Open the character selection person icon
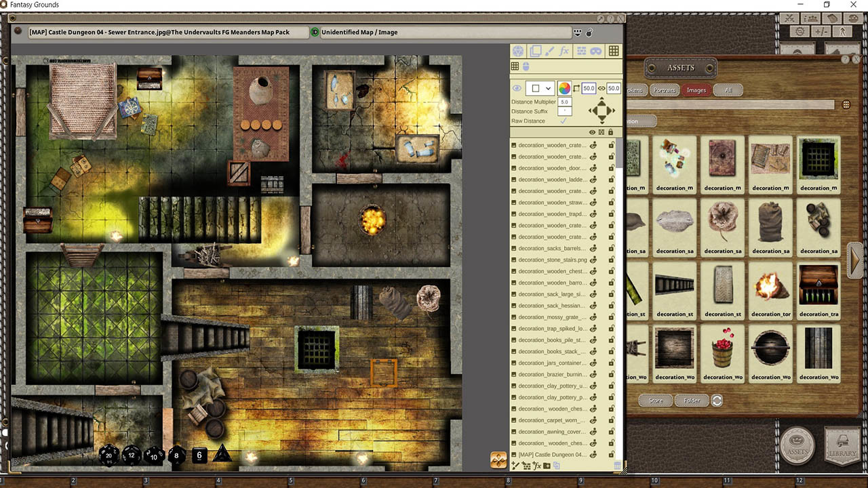Image resolution: width=868 pixels, height=488 pixels. click(x=843, y=32)
